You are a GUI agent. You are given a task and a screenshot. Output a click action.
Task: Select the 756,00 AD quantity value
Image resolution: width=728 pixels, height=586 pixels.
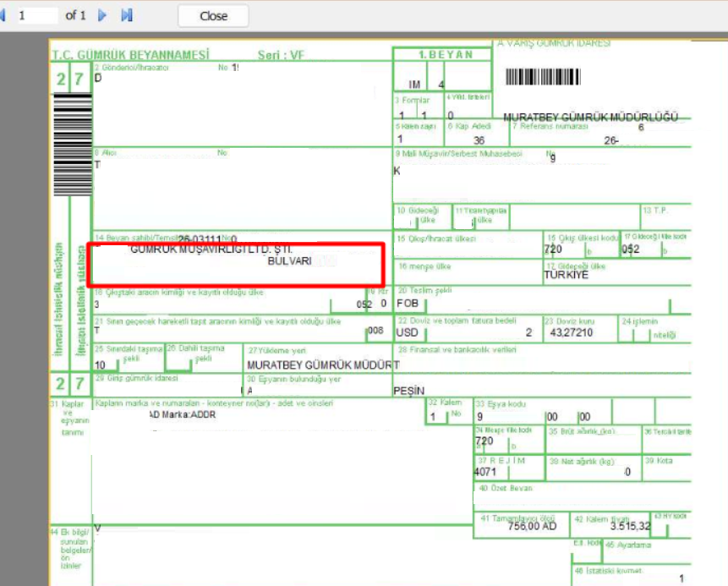pyautogui.click(x=530, y=526)
